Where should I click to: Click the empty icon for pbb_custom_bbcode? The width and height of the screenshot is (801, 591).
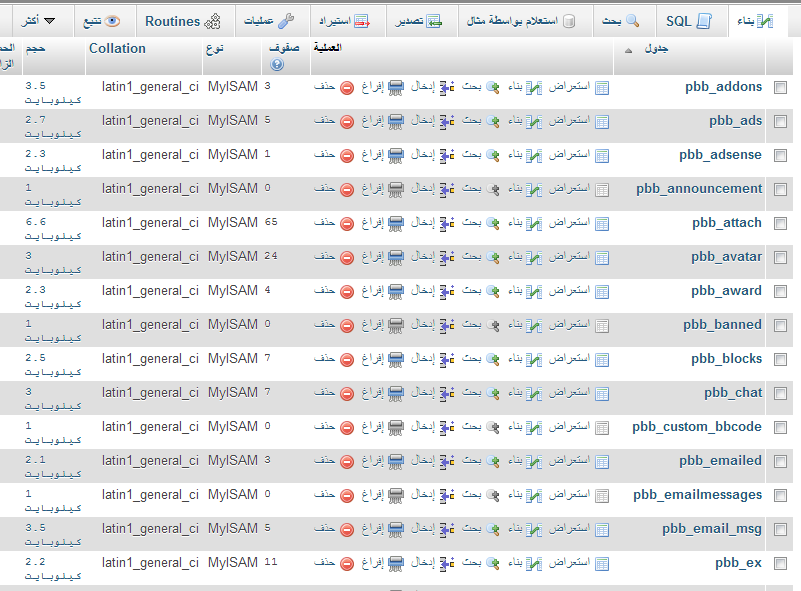[x=396, y=428]
